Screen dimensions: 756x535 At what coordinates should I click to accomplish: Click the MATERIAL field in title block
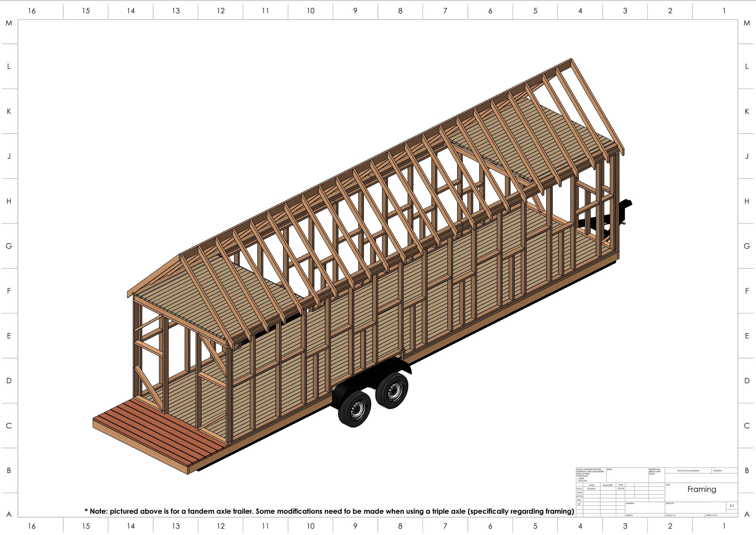[x=630, y=503]
